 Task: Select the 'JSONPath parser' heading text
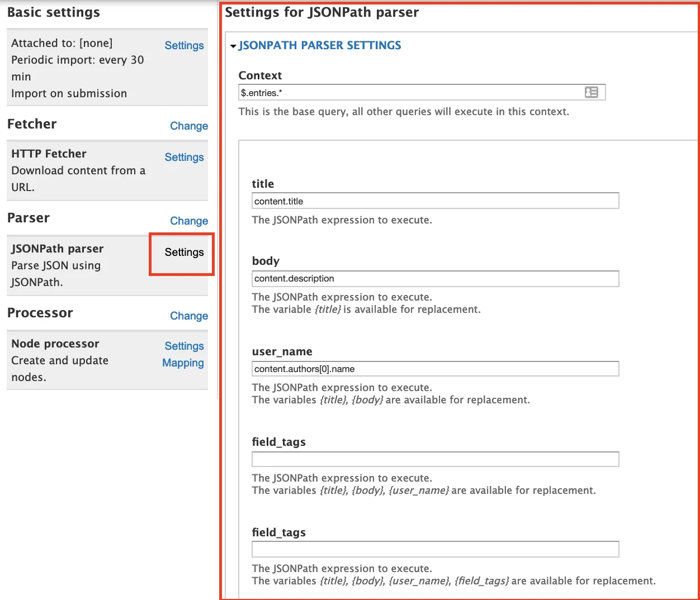coord(57,249)
